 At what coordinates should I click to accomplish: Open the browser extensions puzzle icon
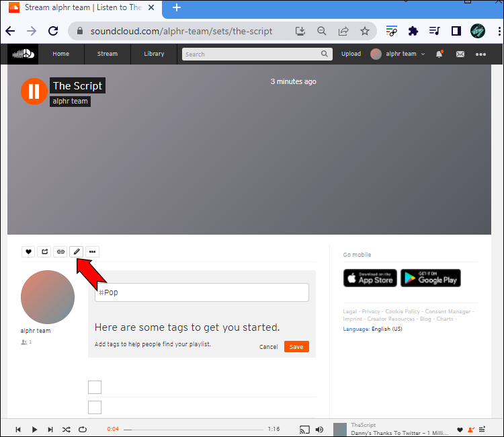413,31
